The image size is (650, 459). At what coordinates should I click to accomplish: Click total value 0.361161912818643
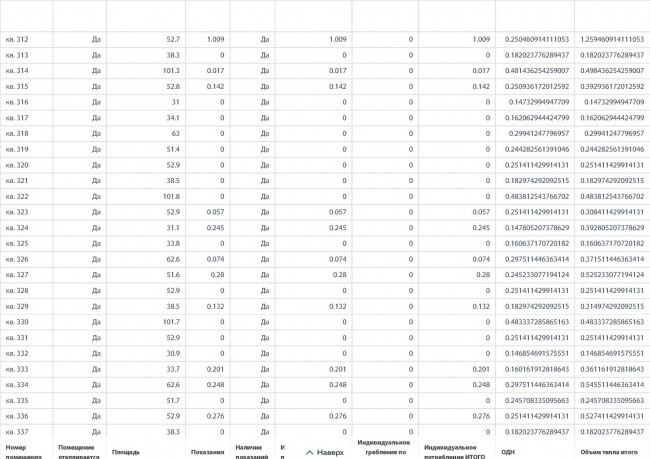tap(612, 369)
